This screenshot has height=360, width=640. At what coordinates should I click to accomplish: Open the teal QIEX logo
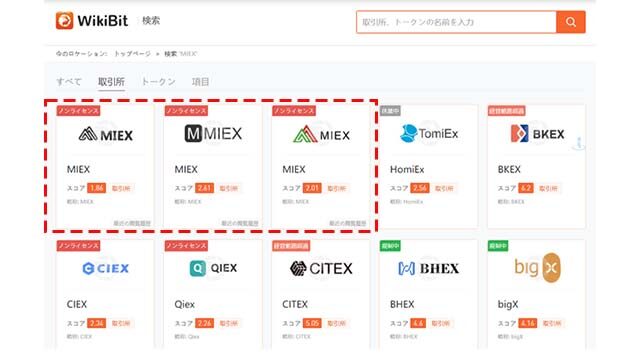[213, 268]
